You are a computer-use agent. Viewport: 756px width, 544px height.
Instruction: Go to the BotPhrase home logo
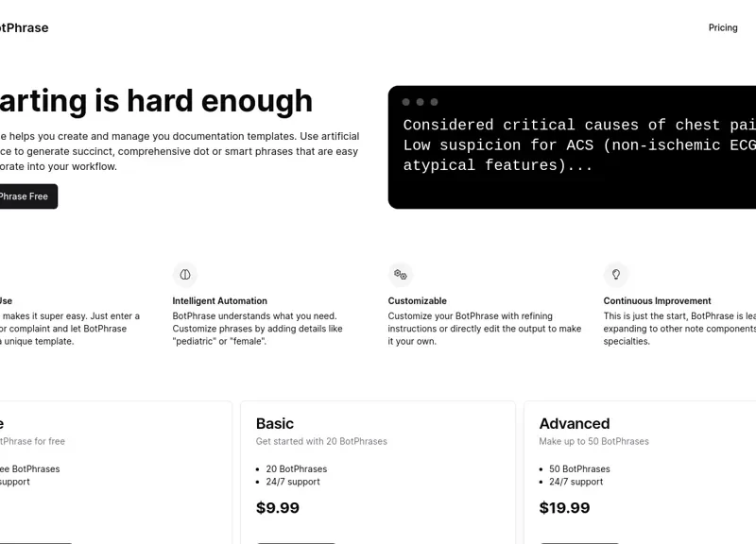(25, 28)
